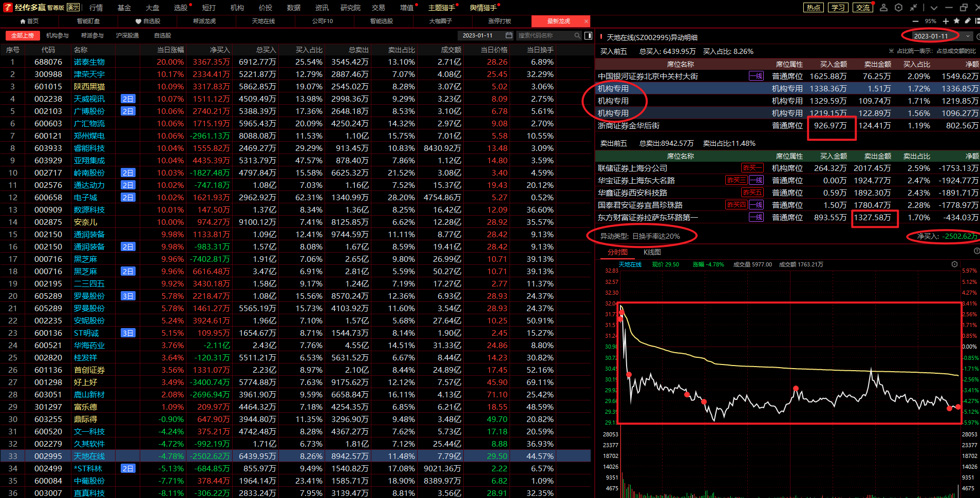Click the 2日 badge on 天威视讯 row
The width and height of the screenshot is (980, 498).
[128, 99]
